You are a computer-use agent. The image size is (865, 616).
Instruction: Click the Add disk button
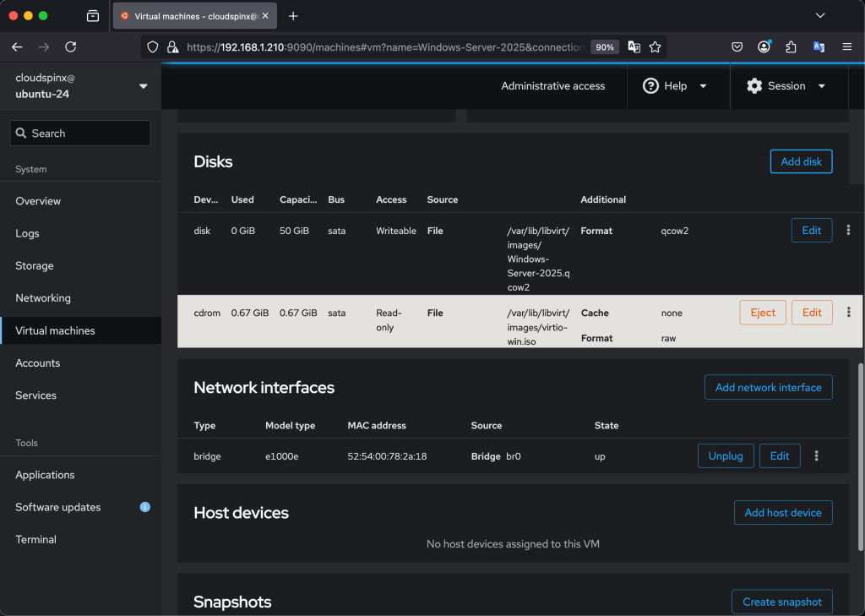[x=801, y=161]
